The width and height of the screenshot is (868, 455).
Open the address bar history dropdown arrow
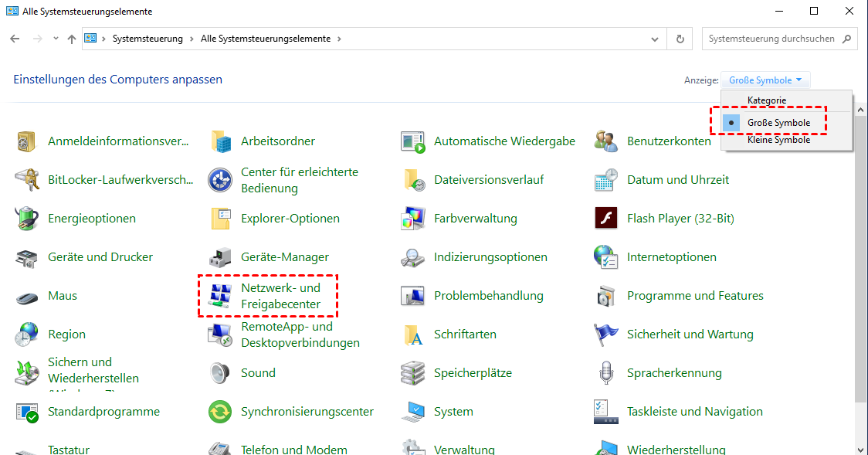pyautogui.click(x=655, y=39)
